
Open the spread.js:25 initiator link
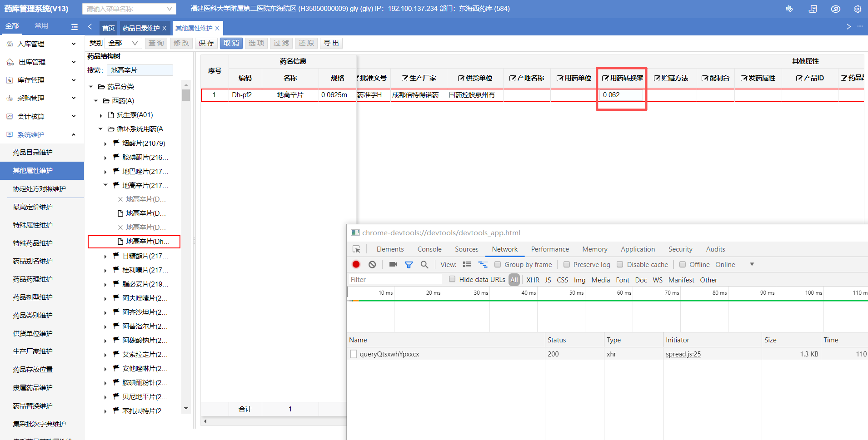[683, 354]
